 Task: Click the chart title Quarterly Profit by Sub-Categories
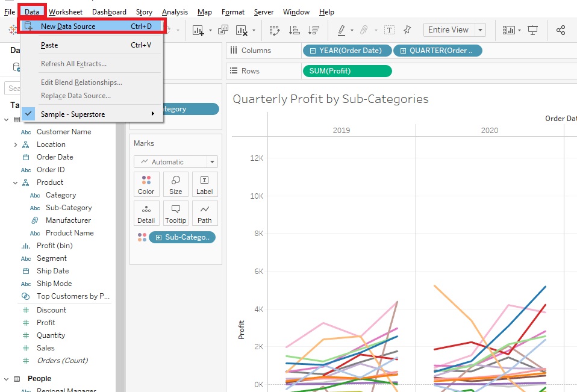point(331,99)
